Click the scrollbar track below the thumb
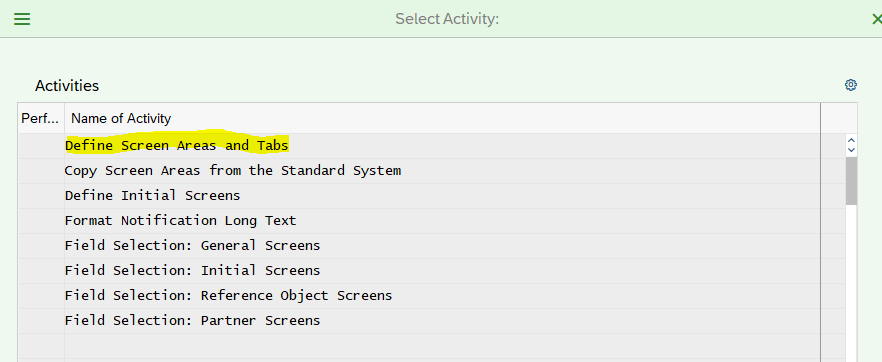The height and width of the screenshot is (362, 882). [x=851, y=281]
